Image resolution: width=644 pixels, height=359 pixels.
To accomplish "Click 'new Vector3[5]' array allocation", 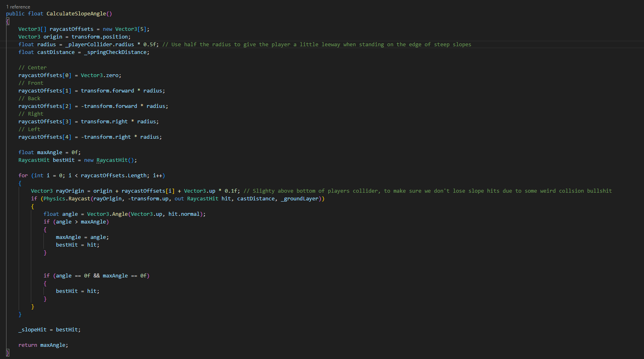I will point(125,29).
